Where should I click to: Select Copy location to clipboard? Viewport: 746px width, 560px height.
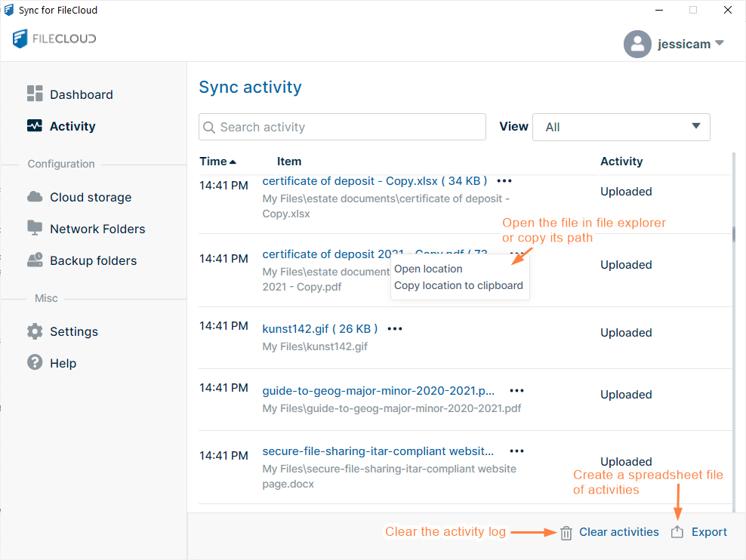click(458, 285)
